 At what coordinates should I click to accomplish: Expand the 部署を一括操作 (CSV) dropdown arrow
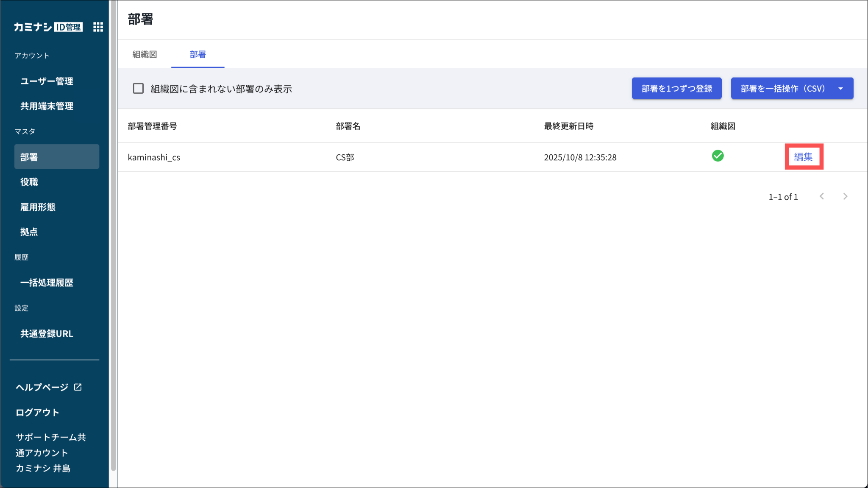click(840, 89)
